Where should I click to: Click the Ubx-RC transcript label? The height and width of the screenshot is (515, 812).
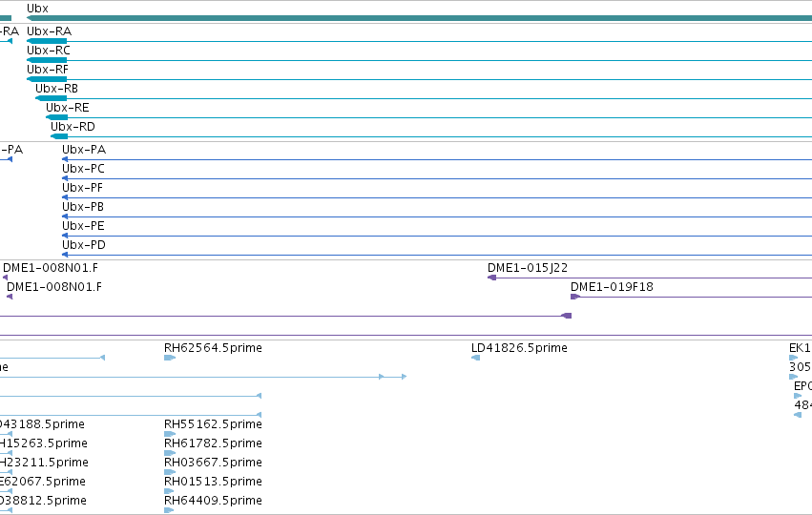(48, 51)
